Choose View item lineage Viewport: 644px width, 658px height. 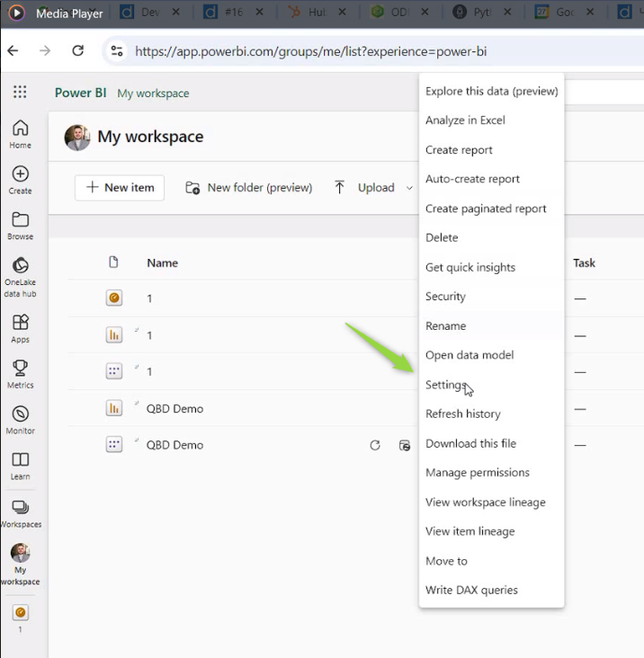pyautogui.click(x=492, y=531)
